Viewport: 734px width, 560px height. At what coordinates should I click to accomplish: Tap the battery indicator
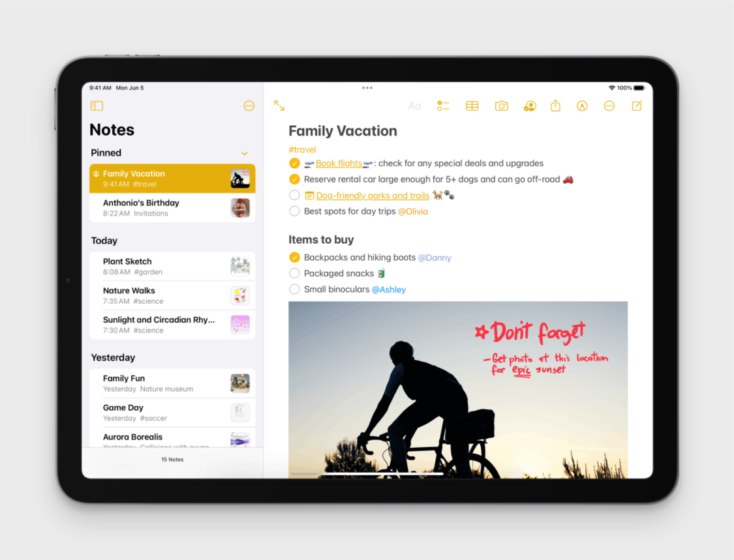(x=639, y=88)
